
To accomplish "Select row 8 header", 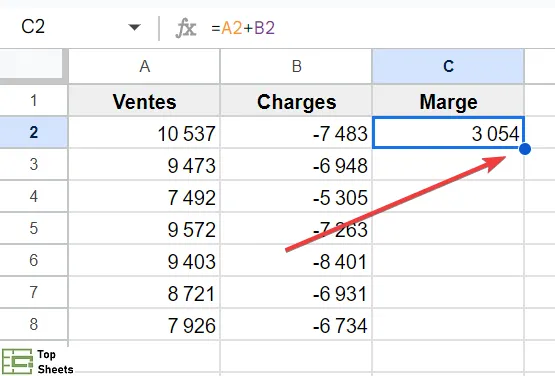I will tap(34, 324).
